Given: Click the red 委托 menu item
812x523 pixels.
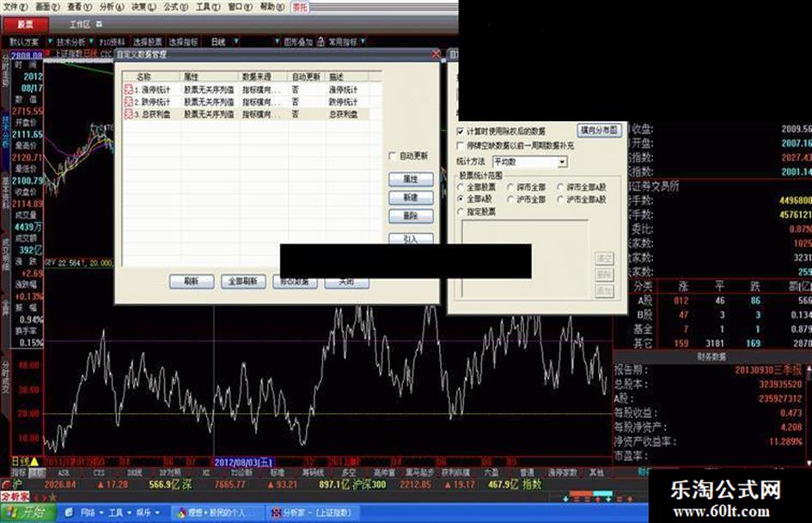Looking at the screenshot, I should 300,7.
